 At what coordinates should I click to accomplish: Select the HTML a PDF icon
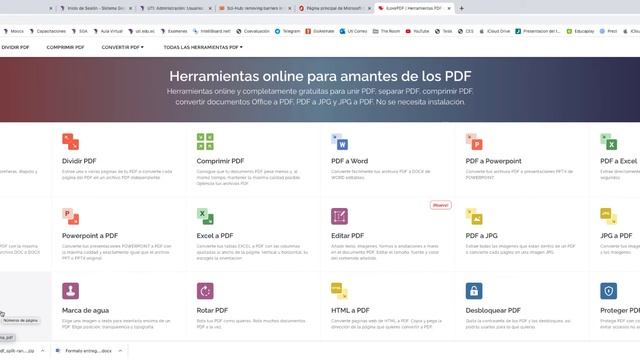pyautogui.click(x=339, y=291)
